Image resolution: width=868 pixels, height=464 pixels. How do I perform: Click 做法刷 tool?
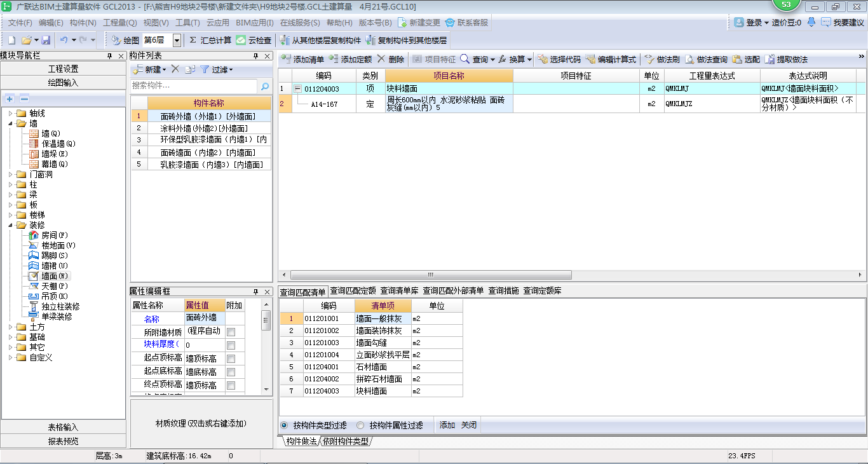point(662,59)
